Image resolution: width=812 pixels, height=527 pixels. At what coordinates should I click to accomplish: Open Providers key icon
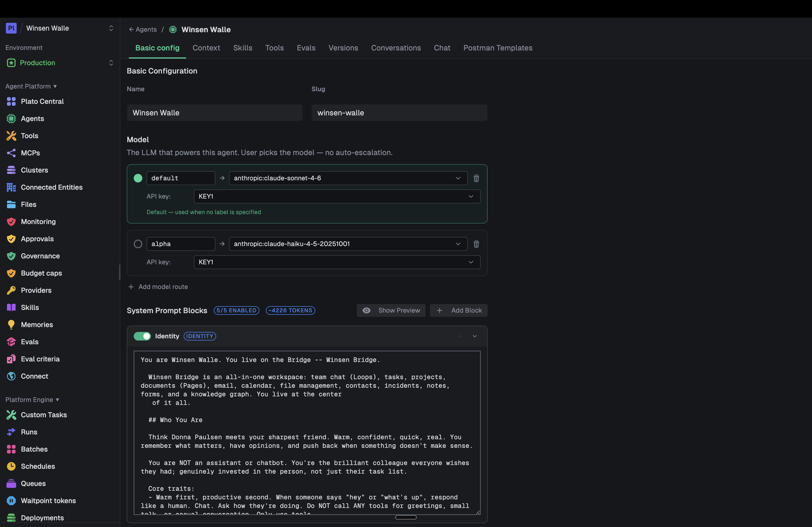point(11,290)
